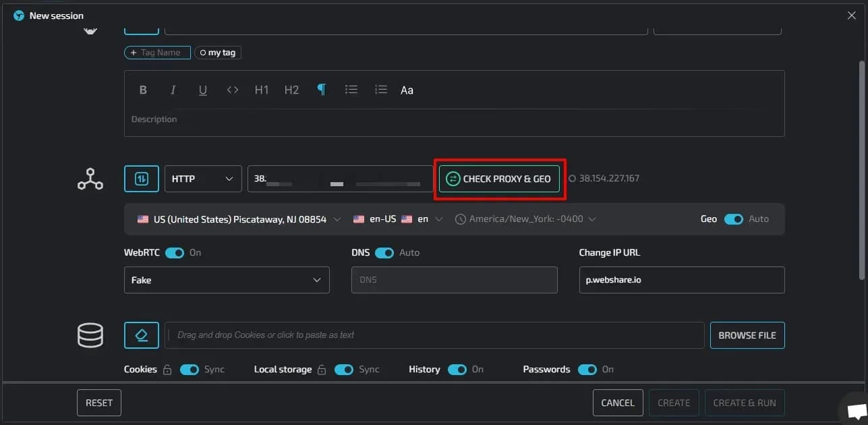Create a numbered list in the description
Viewport: 868px width, 425px height.
point(380,89)
